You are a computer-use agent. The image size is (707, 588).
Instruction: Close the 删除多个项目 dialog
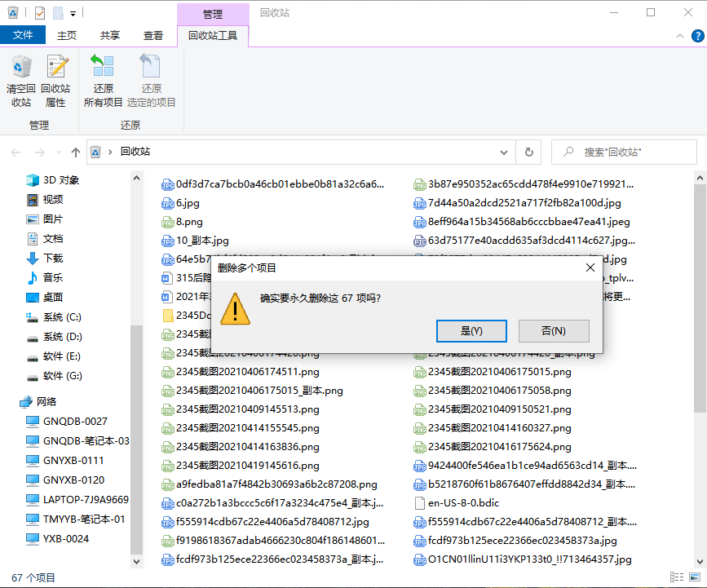(590, 267)
